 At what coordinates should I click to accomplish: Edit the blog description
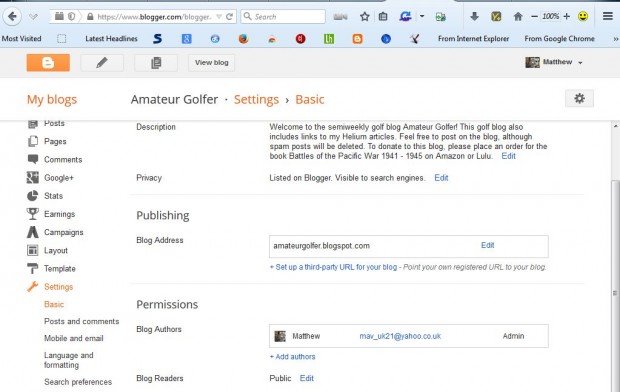coord(508,156)
